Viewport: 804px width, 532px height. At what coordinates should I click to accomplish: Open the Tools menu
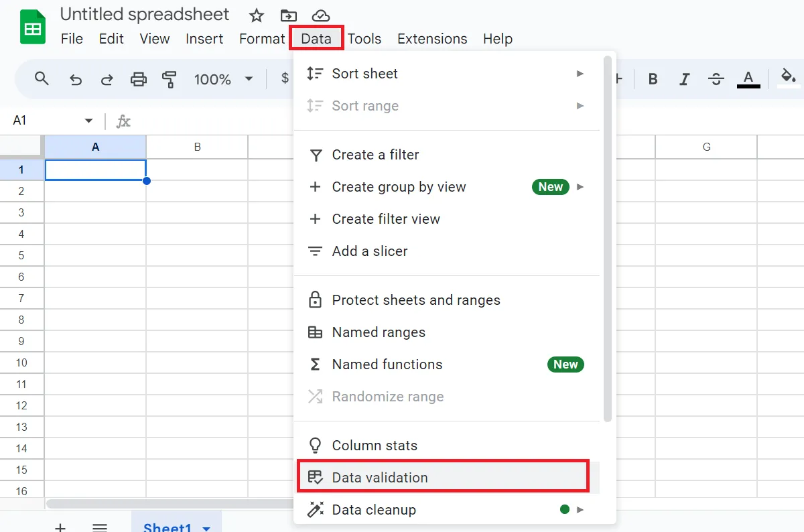point(364,39)
